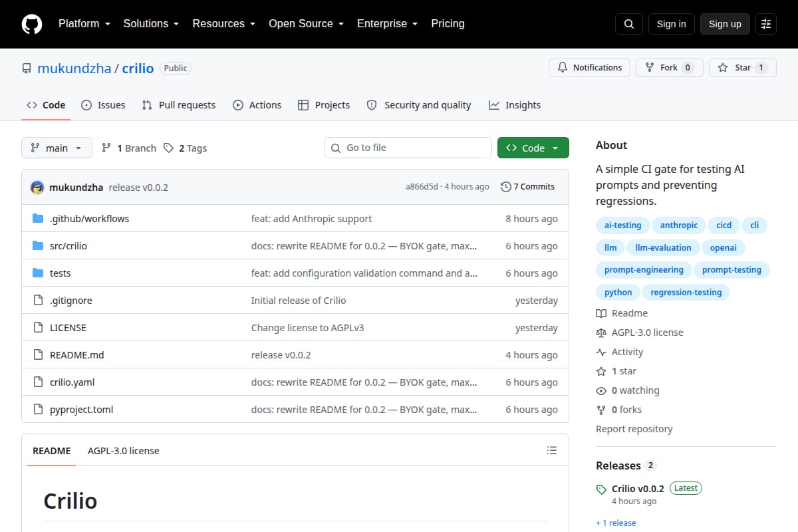Open 'Change license to AGPLv3' commit message
798x532 pixels.
pos(307,328)
